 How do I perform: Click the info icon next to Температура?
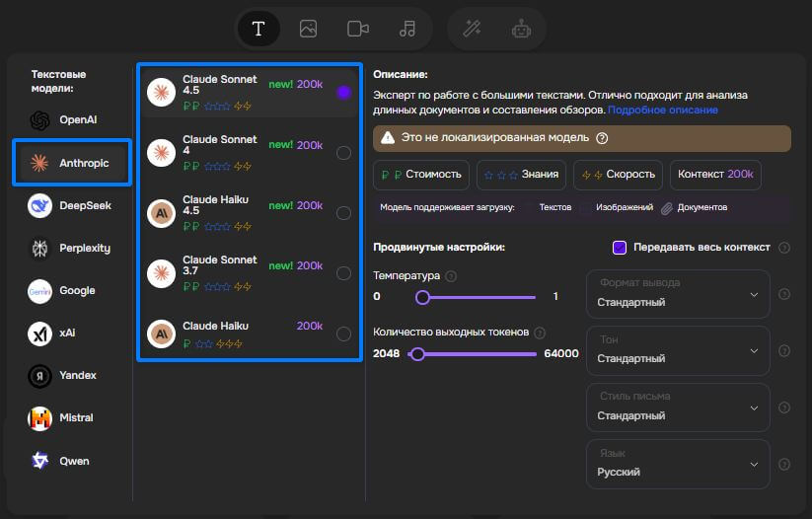click(x=451, y=276)
